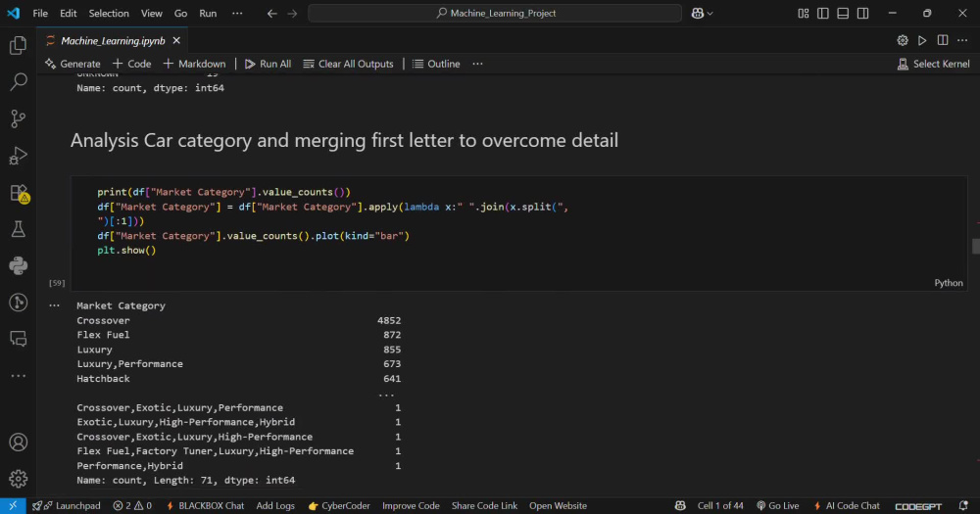Toggle primary side bar visibility

pyautogui.click(x=823, y=13)
